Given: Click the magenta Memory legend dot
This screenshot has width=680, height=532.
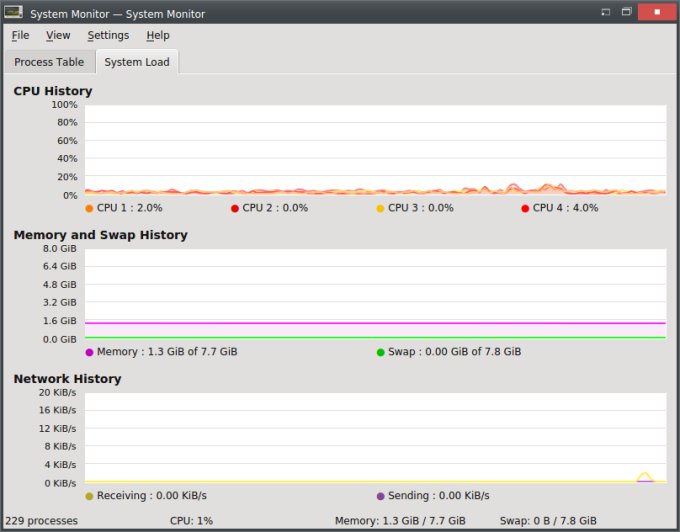Looking at the screenshot, I should tap(89, 352).
